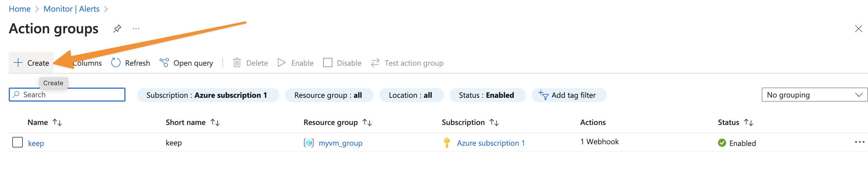Open the row options ellipsis for keep

point(859,142)
